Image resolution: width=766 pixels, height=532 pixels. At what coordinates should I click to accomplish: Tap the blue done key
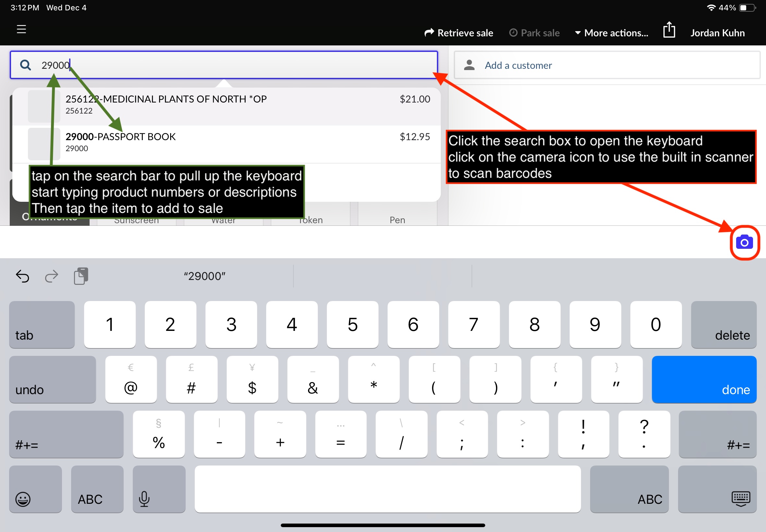(704, 379)
